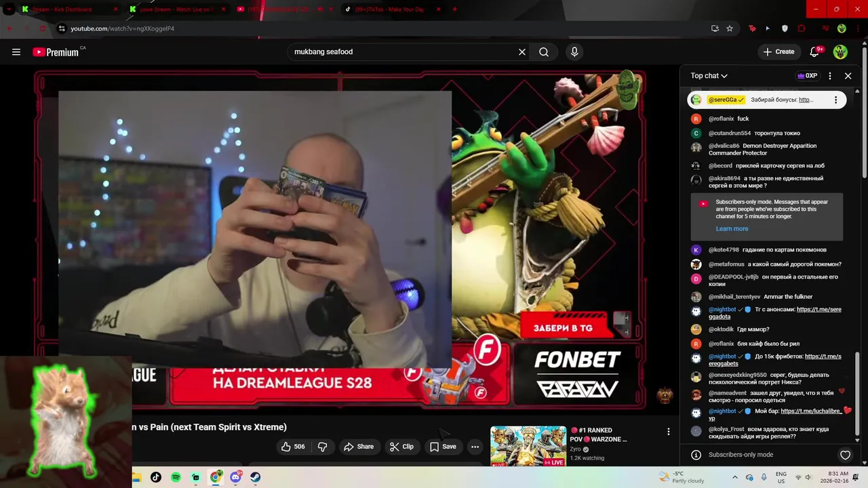This screenshot has width=868, height=488.
Task: Open the Chrome profile avatar
Action: tap(842, 28)
